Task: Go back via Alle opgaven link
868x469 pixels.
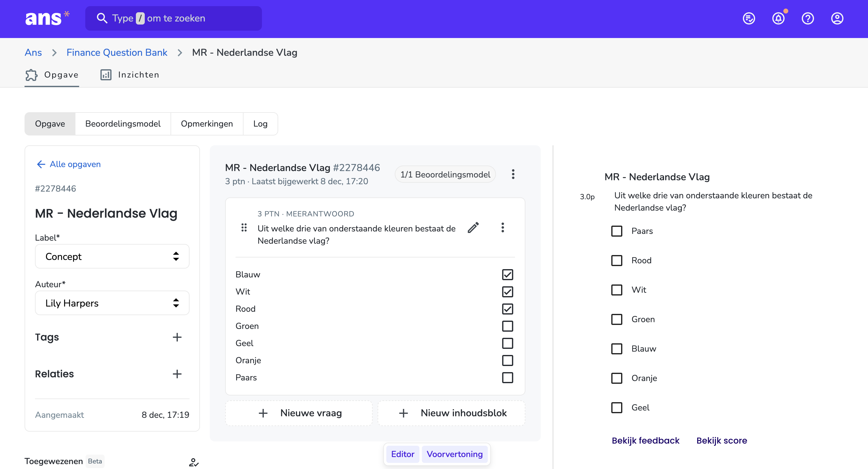Action: (x=69, y=164)
